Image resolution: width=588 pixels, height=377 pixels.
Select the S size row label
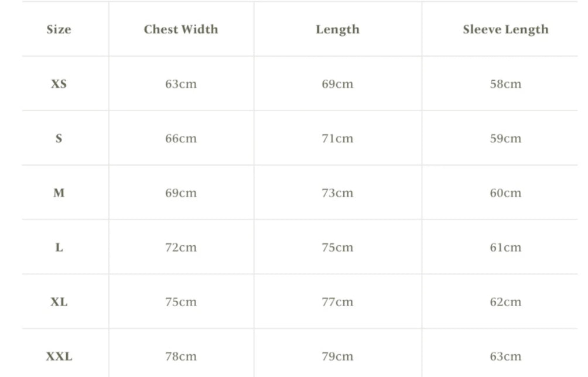(59, 139)
